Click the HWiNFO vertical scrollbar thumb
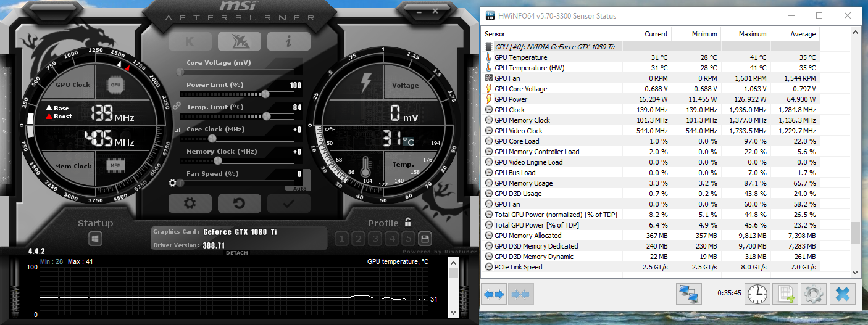 tap(855, 233)
